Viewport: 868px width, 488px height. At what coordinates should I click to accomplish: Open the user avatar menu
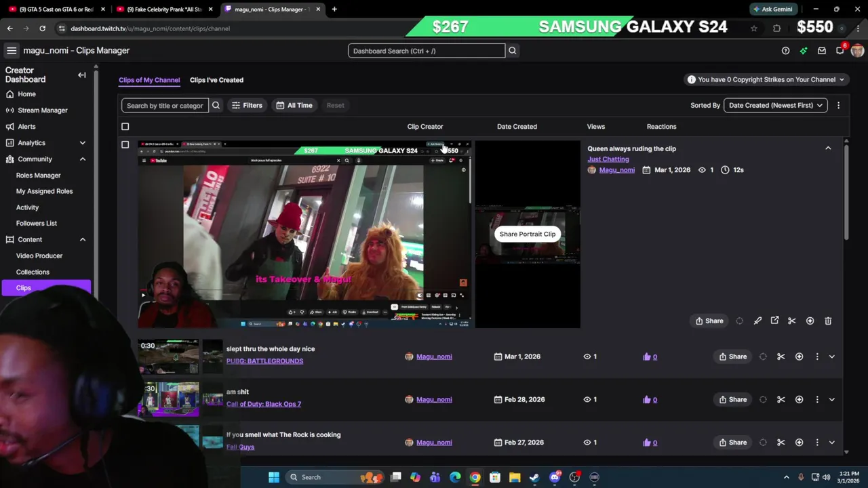tap(857, 51)
